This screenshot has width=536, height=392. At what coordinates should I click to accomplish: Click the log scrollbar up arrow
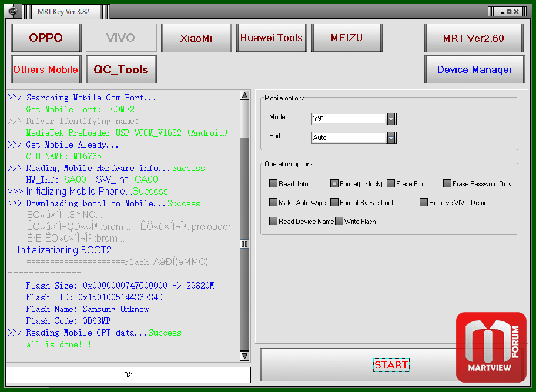(x=244, y=95)
